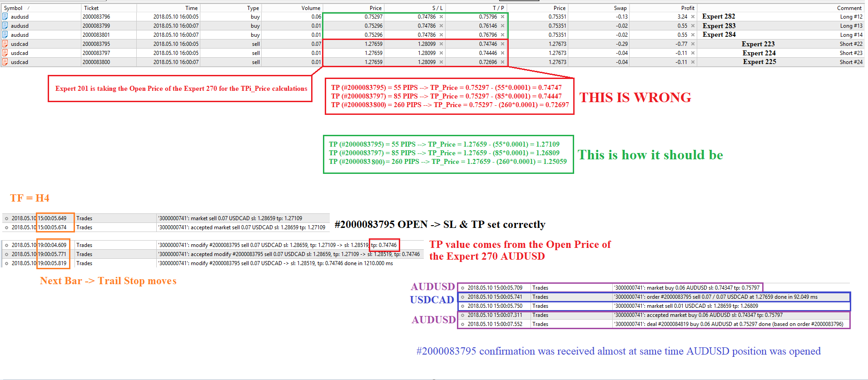Image resolution: width=868 pixels, height=380 pixels.
Task: Click volume 0.07 in usdcad row
Action: tap(316, 44)
